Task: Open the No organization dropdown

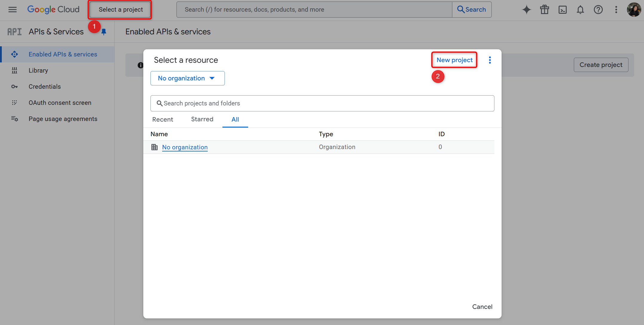Action: coord(187,78)
